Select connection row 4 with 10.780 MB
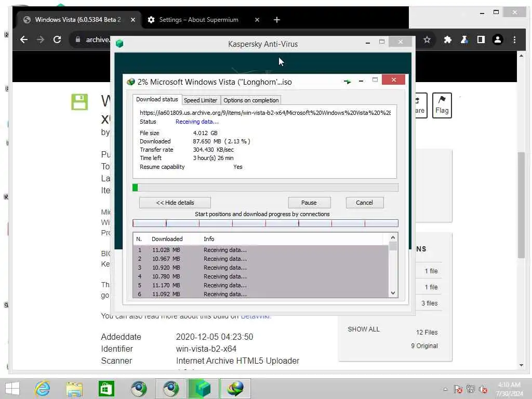Viewport: 532px width, 399px height. tap(260, 276)
